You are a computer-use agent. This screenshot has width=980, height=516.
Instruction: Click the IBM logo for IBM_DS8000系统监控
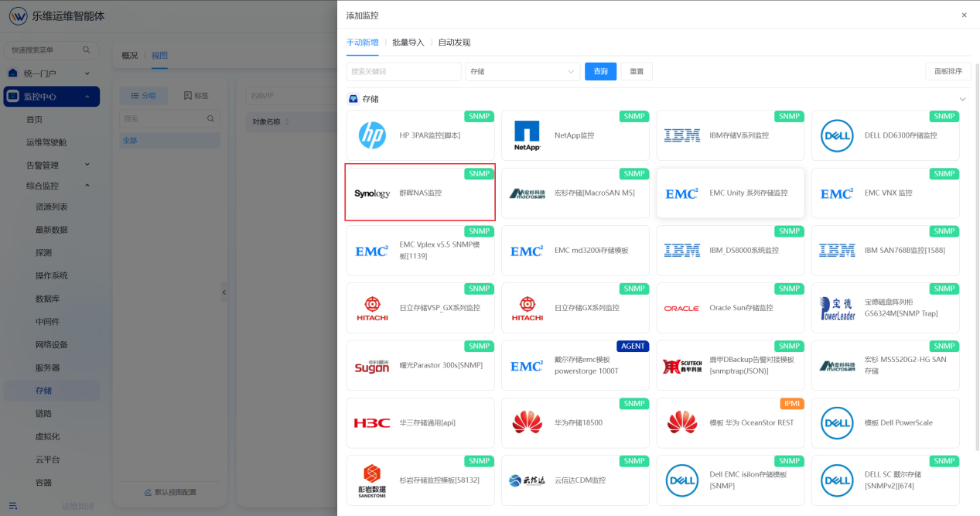(681, 251)
